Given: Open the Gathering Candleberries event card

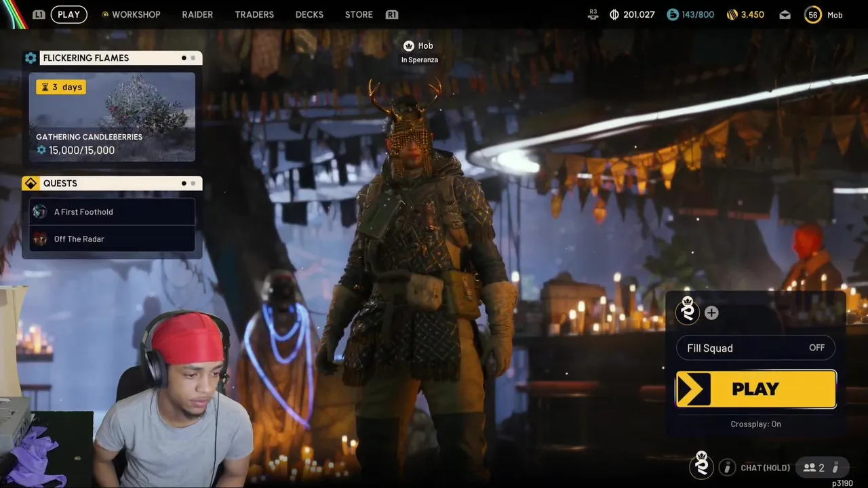Looking at the screenshot, I should pyautogui.click(x=112, y=117).
